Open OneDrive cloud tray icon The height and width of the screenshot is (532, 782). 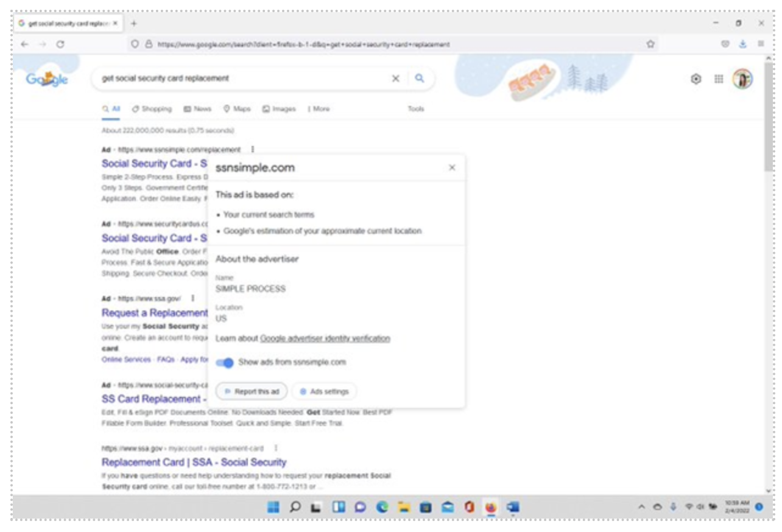click(658, 507)
